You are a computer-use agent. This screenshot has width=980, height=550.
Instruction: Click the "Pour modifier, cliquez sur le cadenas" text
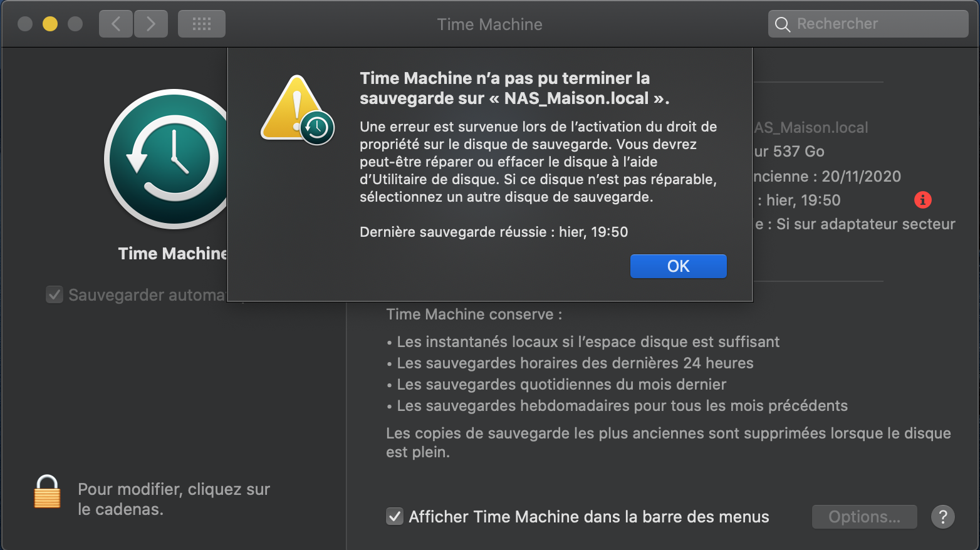point(174,499)
